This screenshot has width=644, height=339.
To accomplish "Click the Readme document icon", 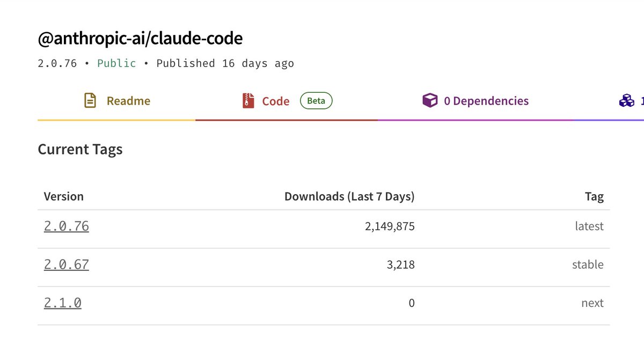I will click(x=90, y=101).
